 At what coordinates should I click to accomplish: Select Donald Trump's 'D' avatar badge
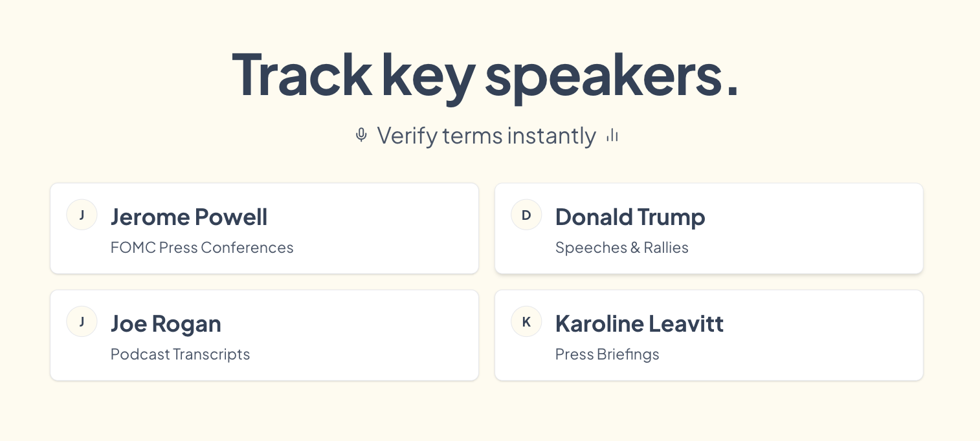pyautogui.click(x=526, y=215)
